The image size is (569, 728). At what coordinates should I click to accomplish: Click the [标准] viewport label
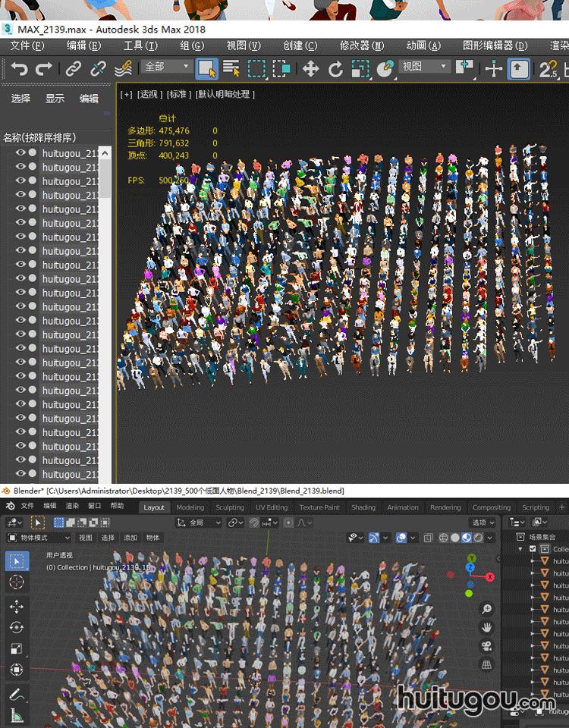178,94
